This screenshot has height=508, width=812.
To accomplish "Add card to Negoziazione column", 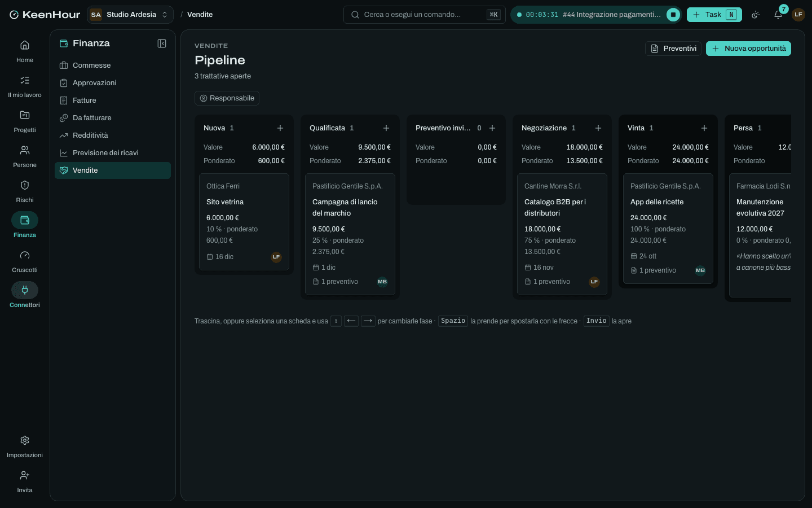I will [598, 128].
